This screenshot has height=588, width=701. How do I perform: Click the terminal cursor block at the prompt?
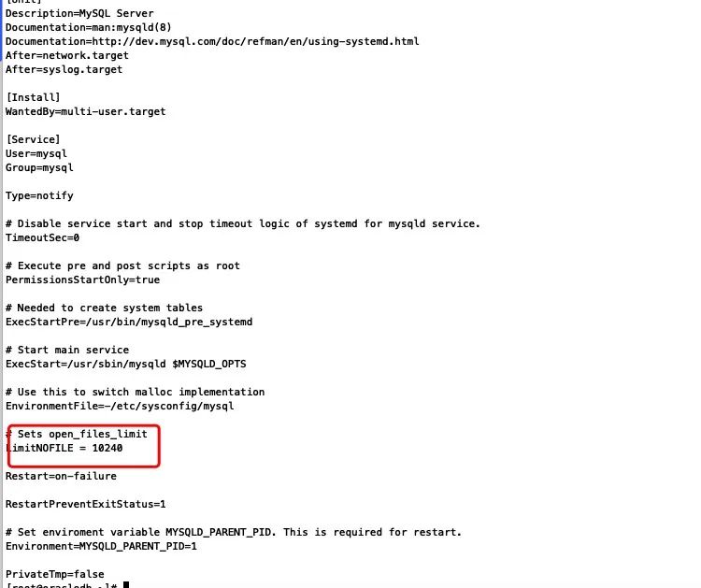[x=126, y=585]
